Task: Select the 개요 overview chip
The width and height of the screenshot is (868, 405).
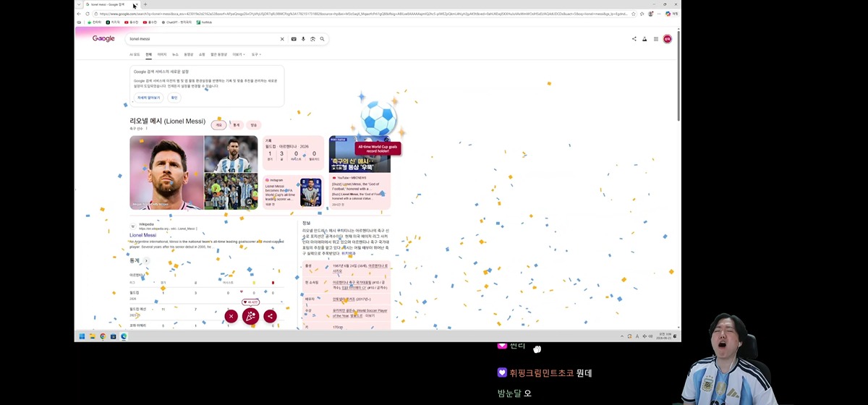Action: pyautogui.click(x=218, y=125)
